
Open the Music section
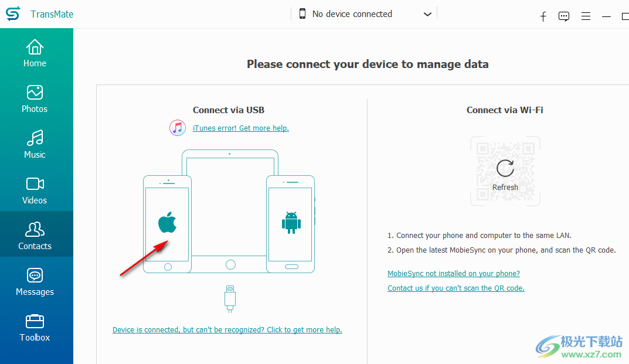coord(35,145)
